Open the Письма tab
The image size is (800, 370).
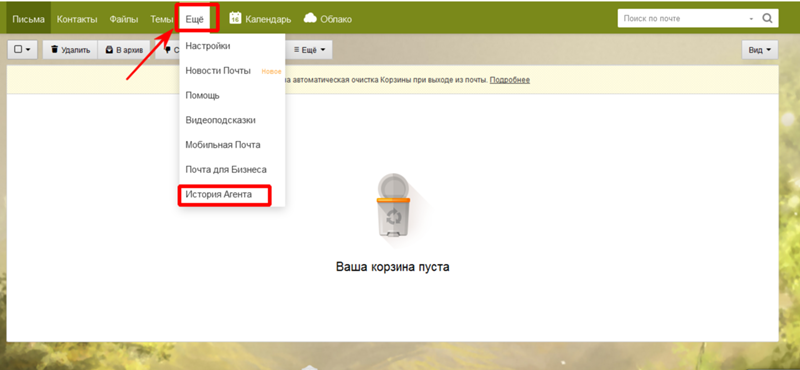point(29,19)
